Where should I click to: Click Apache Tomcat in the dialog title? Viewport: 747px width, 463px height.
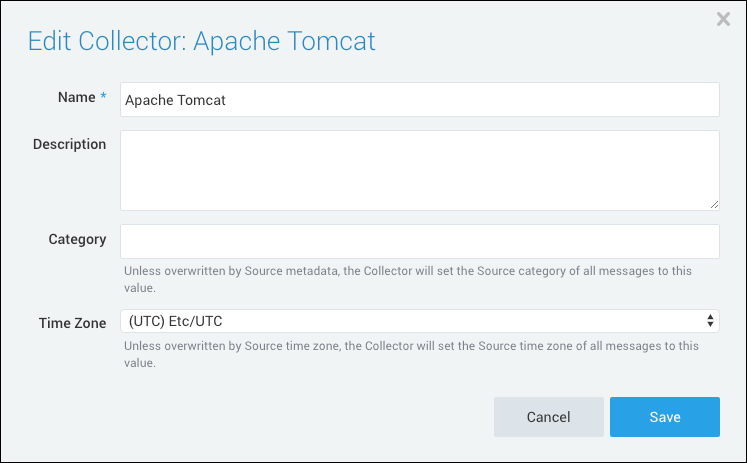(x=284, y=41)
